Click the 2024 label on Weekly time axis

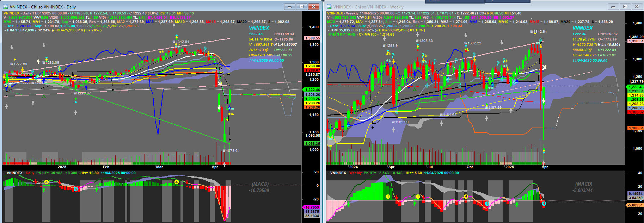(x=354, y=167)
